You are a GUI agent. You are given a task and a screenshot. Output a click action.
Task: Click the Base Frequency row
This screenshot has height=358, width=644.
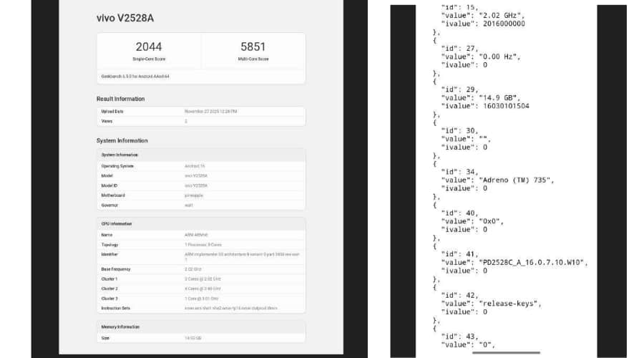click(x=200, y=269)
